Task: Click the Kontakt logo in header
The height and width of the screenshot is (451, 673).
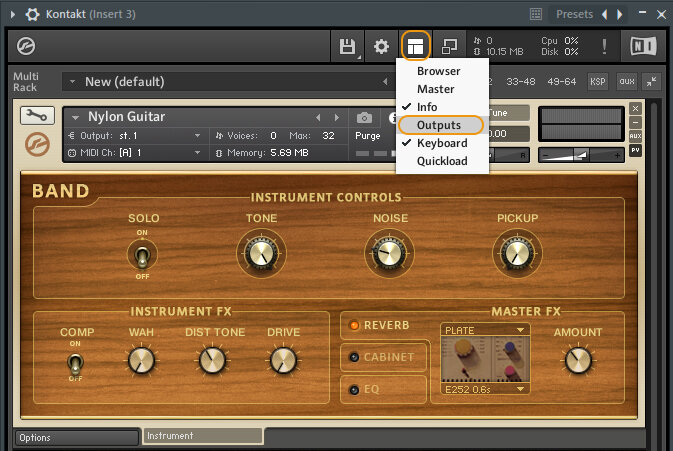Action: coord(26,46)
